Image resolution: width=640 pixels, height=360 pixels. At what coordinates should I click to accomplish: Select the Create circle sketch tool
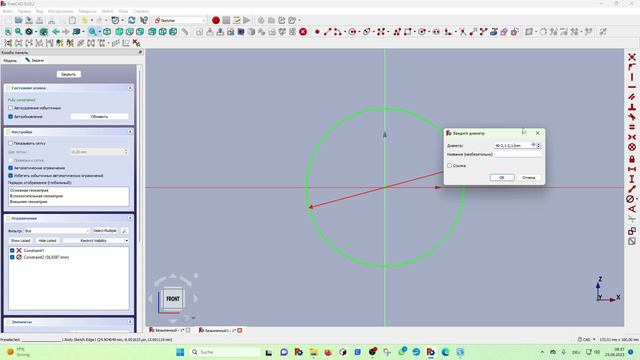352,31
